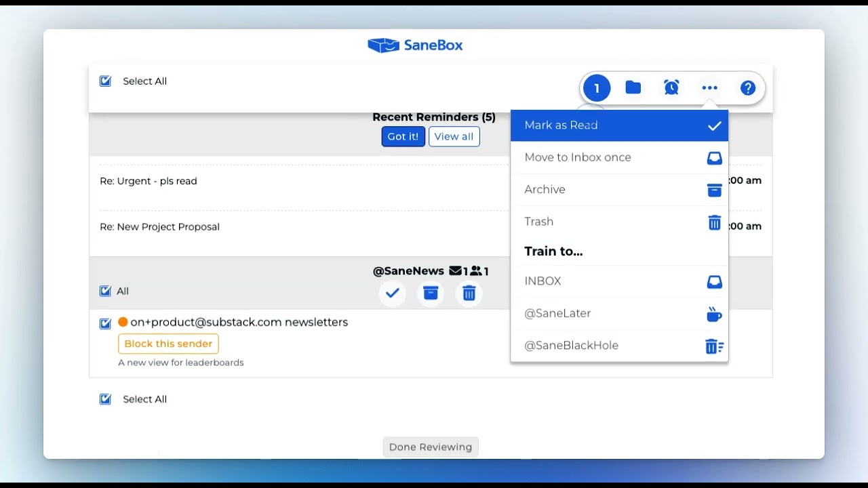
Task: Select Move to Inbox once option
Action: point(619,157)
